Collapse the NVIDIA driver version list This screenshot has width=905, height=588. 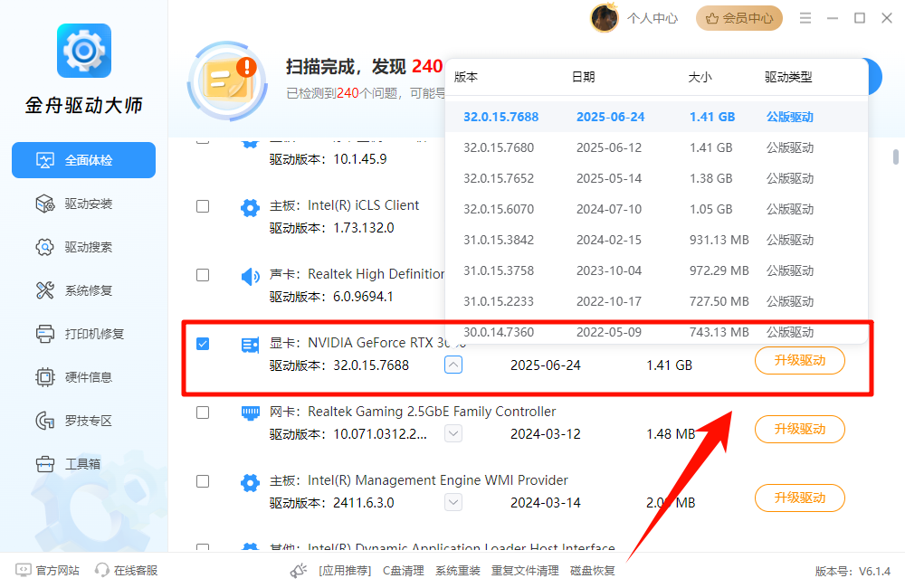point(452,365)
